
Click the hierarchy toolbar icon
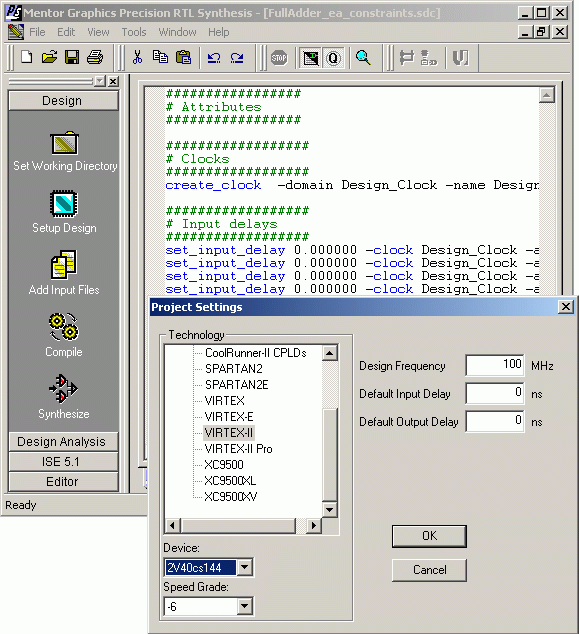click(429, 58)
